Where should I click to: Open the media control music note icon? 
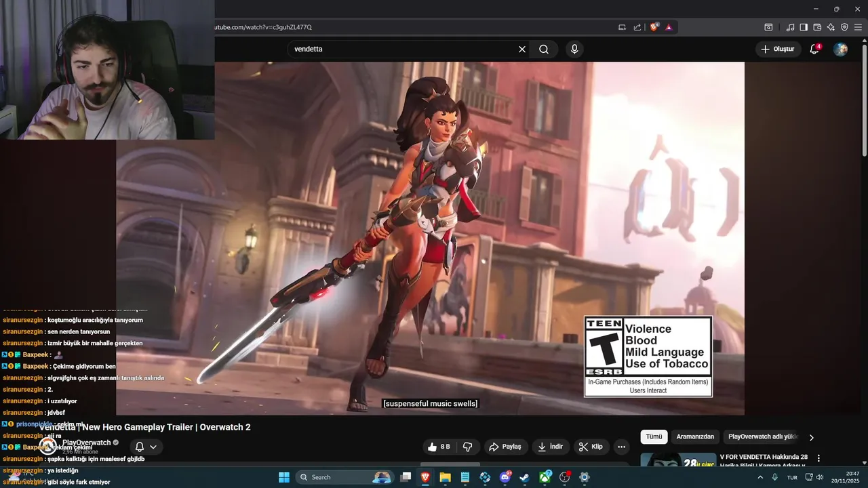(x=790, y=27)
